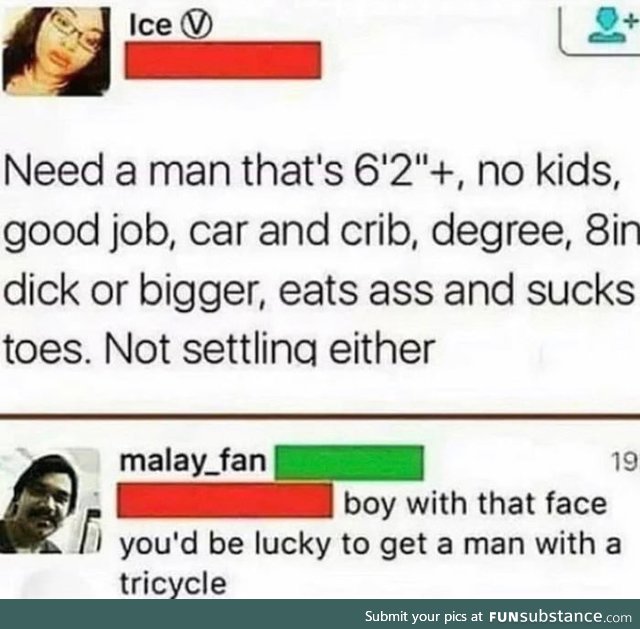Click the number 19 next to reply
Viewport: 640px width, 629px height.
click(x=624, y=461)
